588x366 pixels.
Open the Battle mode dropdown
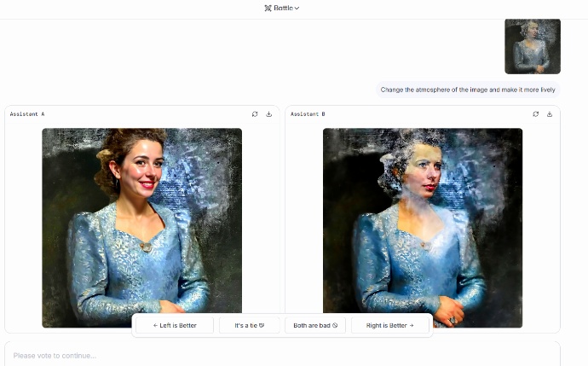[x=282, y=8]
